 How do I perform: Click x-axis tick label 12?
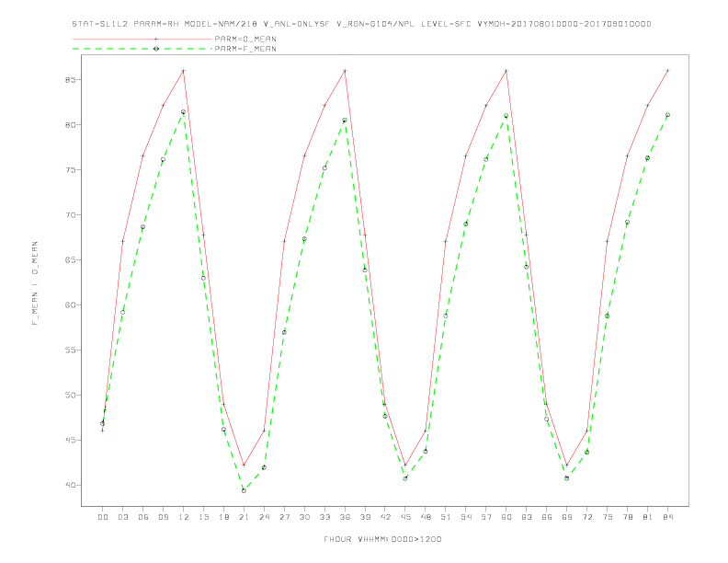184,517
